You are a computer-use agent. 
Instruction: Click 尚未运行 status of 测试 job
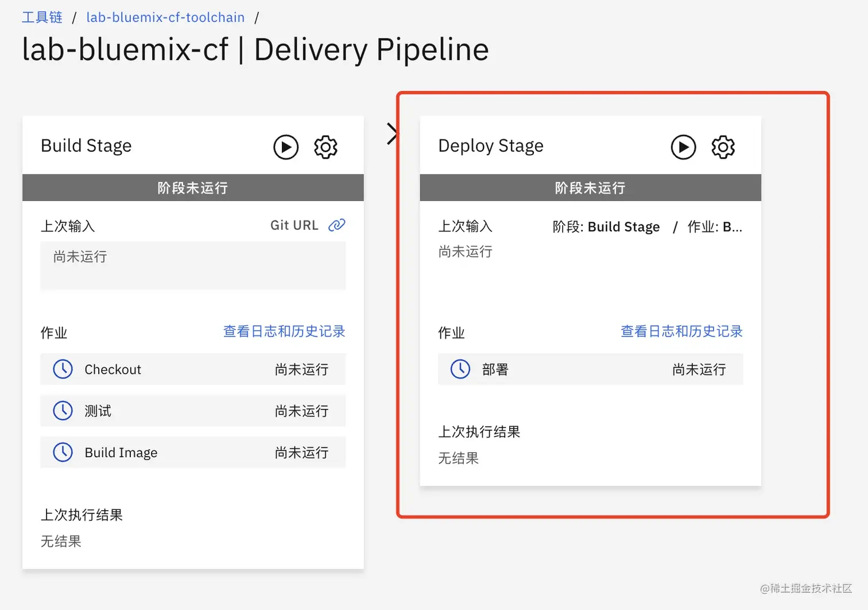[302, 411]
